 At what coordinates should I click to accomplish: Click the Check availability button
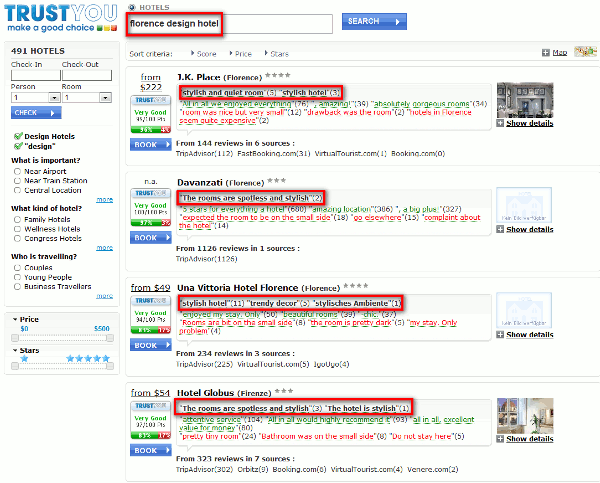tap(36, 113)
